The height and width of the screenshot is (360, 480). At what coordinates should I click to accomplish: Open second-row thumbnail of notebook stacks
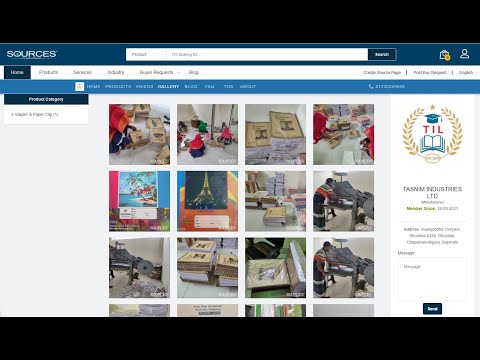tap(275, 201)
